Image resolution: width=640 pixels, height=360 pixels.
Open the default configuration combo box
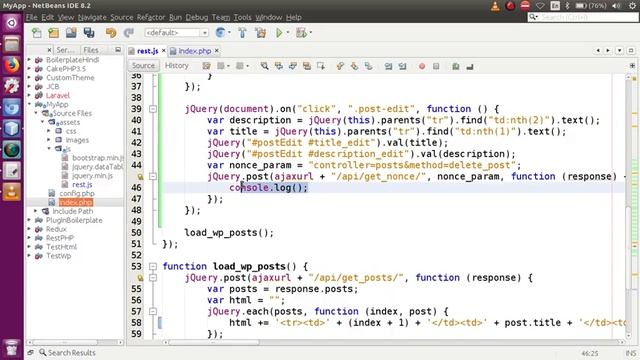pyautogui.click(x=176, y=33)
